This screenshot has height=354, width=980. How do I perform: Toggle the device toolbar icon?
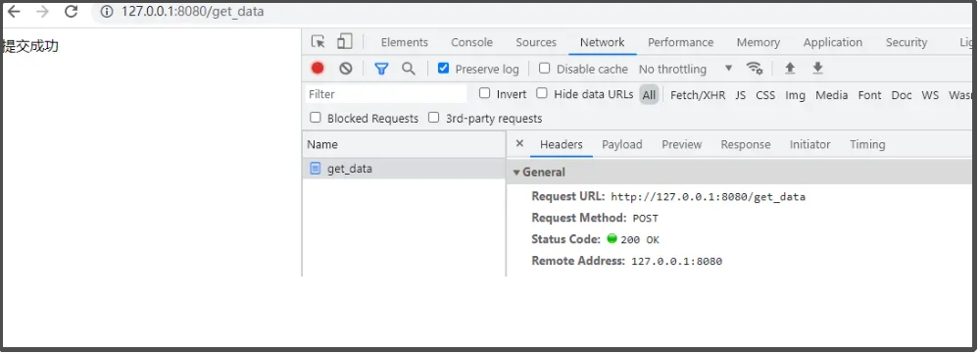click(344, 42)
